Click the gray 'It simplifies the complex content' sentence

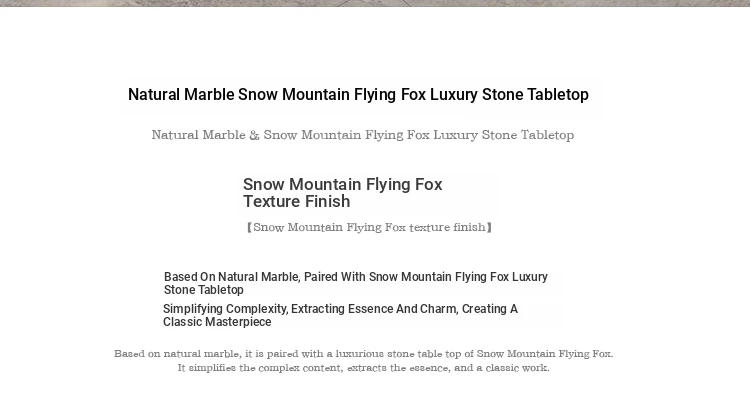pos(364,368)
